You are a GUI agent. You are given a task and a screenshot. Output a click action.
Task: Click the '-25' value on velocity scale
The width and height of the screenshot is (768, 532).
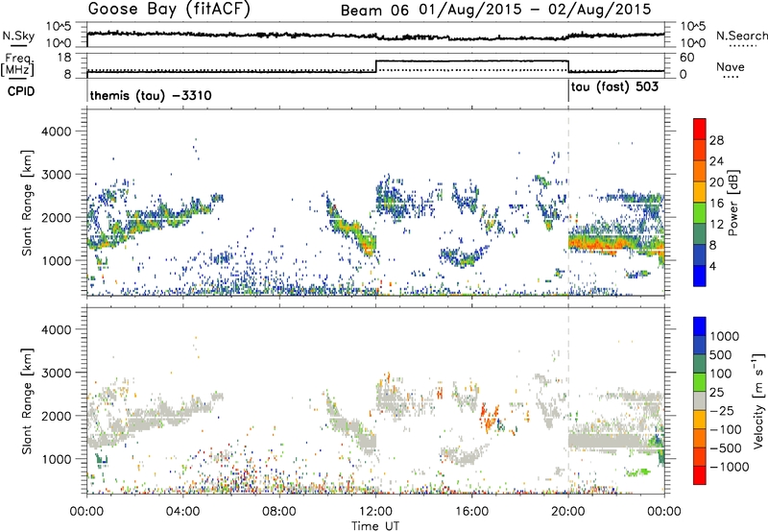(x=722, y=411)
